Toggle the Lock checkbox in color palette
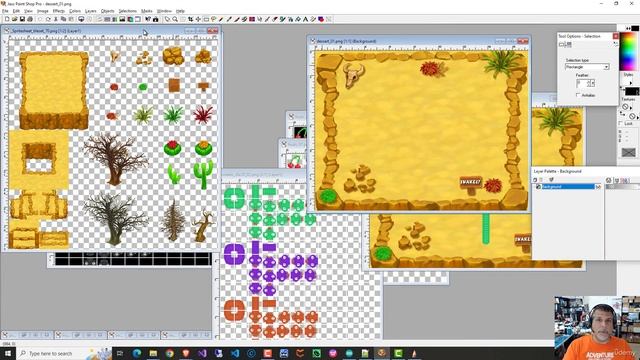The width and height of the screenshot is (640, 360). (620, 123)
